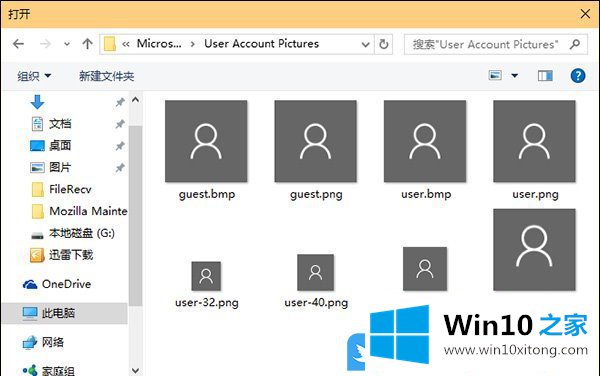Open the recent locations dropdown arrow

[x=67, y=44]
